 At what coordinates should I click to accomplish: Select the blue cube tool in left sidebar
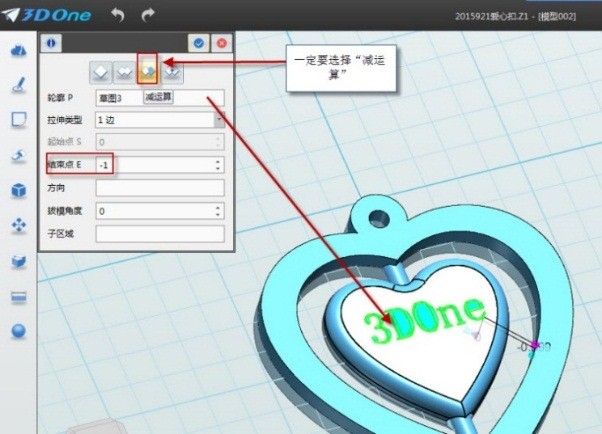coord(18,190)
